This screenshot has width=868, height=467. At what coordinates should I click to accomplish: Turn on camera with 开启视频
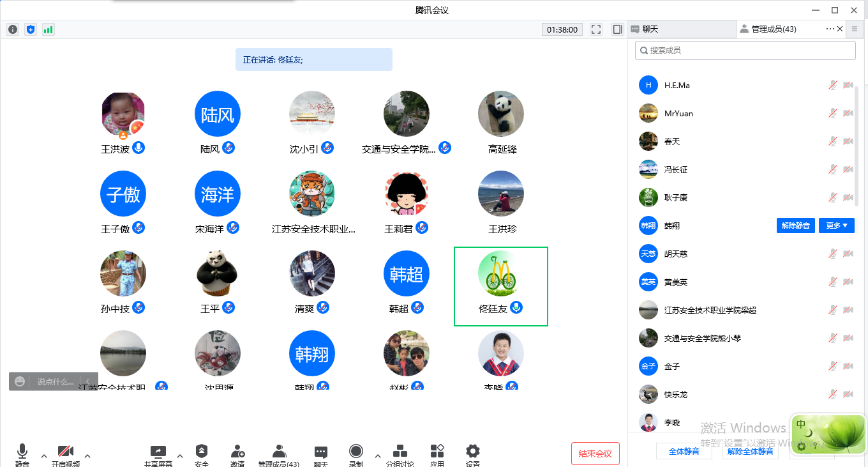pos(66,452)
